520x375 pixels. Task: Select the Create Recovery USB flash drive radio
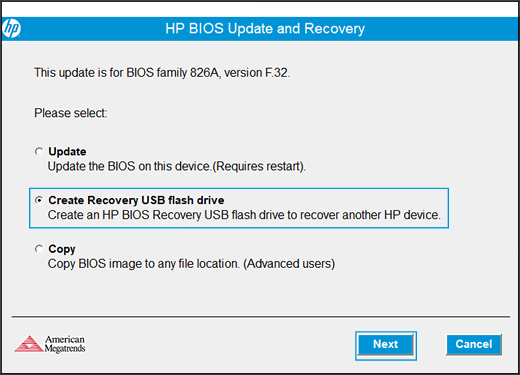(39, 200)
